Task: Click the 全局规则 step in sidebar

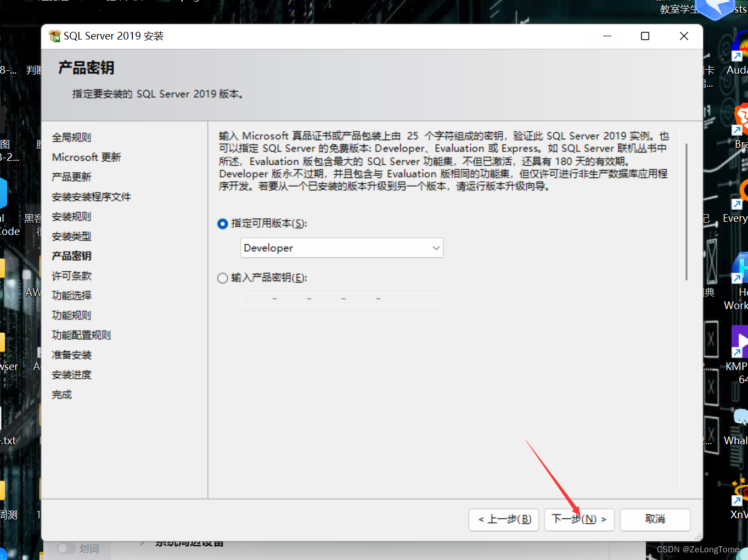Action: pyautogui.click(x=71, y=137)
